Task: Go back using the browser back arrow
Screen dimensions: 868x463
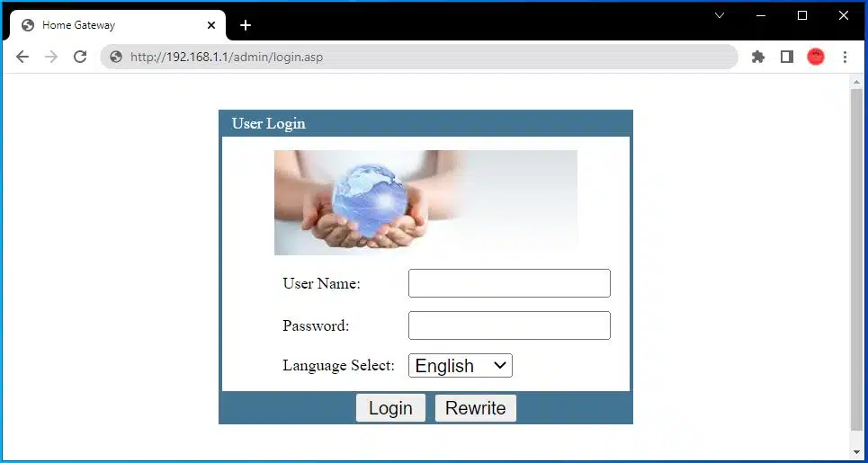Action: pyautogui.click(x=22, y=57)
